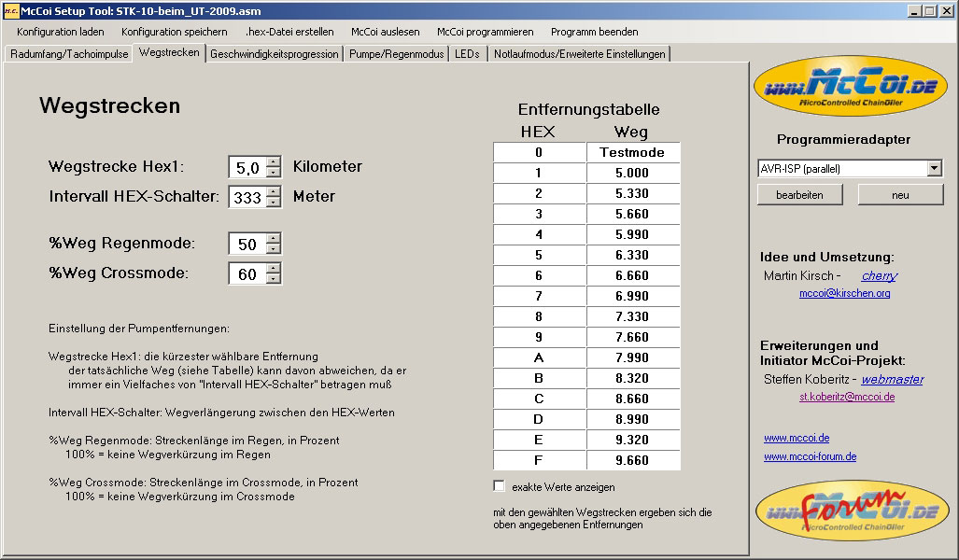Switch to Wegstrecken tab
Screen dimensions: 959x560
click(169, 52)
